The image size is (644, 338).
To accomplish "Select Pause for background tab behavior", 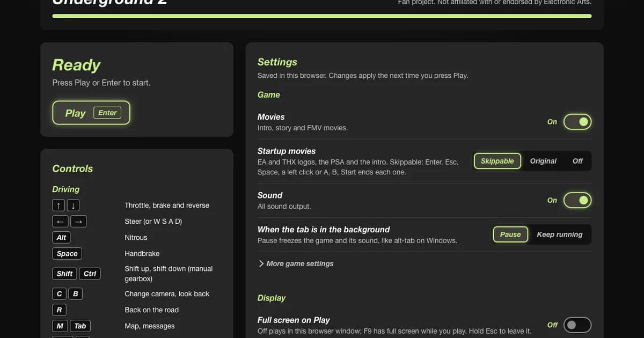I will (x=510, y=234).
